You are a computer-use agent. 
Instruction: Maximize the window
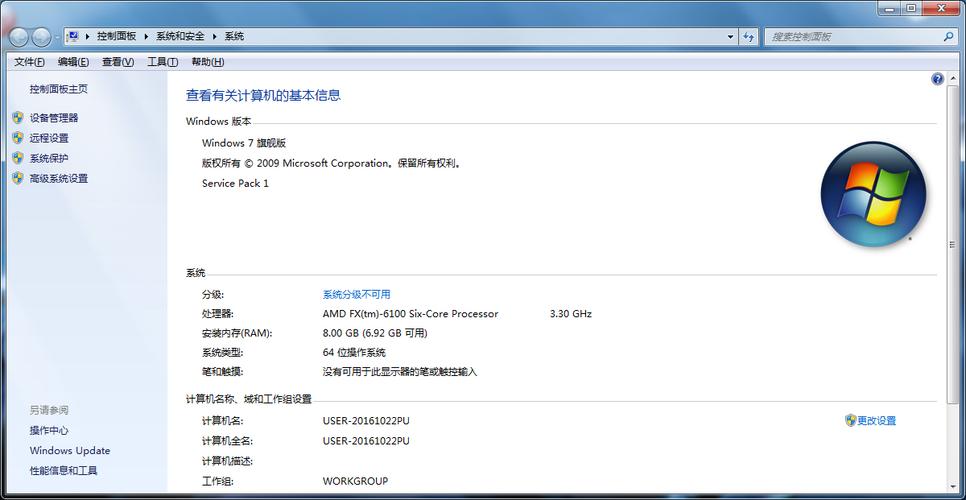[x=911, y=7]
